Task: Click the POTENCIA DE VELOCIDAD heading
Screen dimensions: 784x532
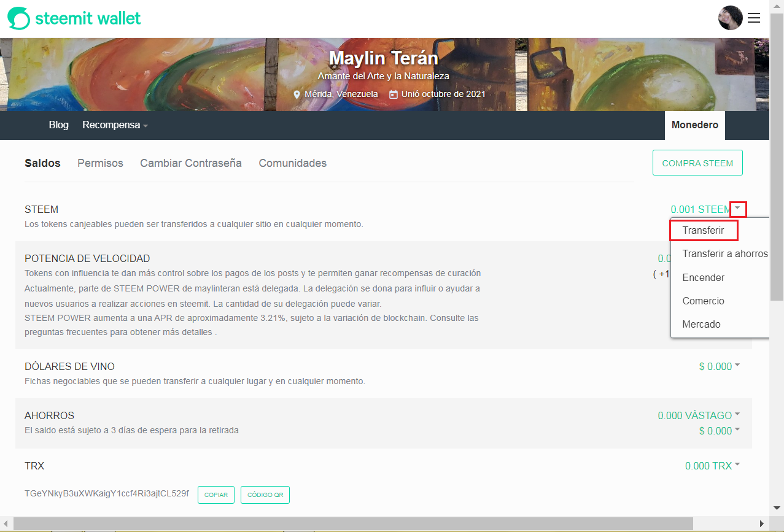Action: [x=87, y=258]
